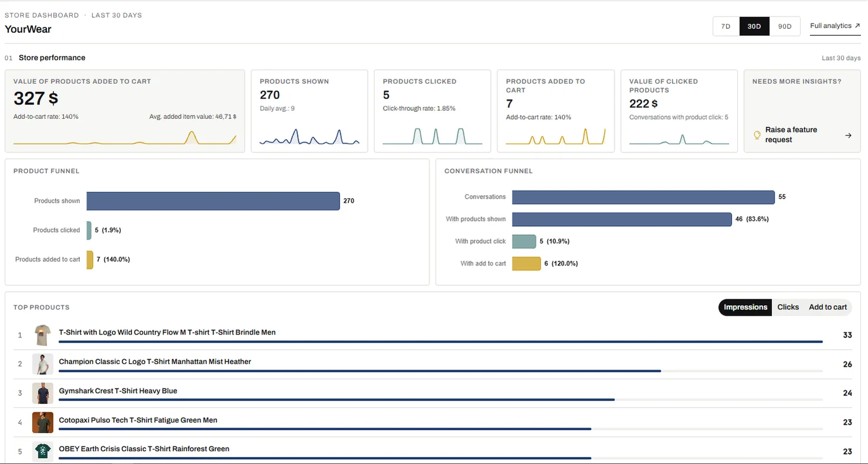
Task: Switch the time range to 7D
Action: pos(726,26)
